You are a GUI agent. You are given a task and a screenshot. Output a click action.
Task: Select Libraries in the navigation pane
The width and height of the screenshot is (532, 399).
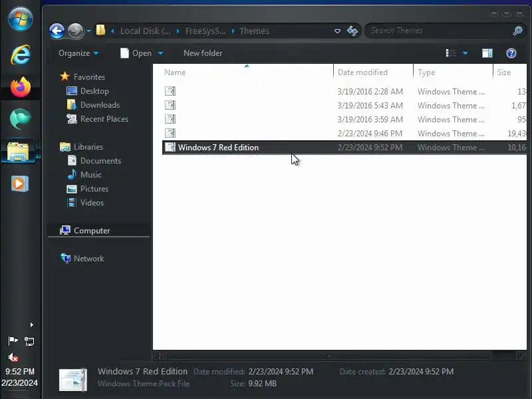pos(81,147)
